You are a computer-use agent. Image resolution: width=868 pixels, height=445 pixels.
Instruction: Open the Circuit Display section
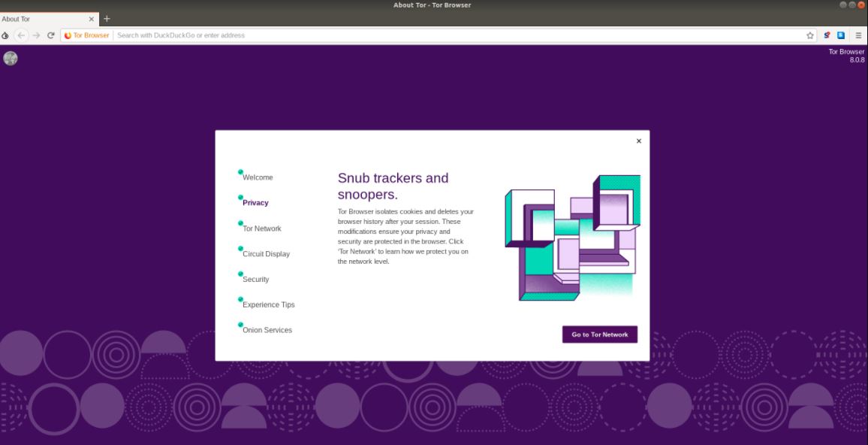(266, 253)
